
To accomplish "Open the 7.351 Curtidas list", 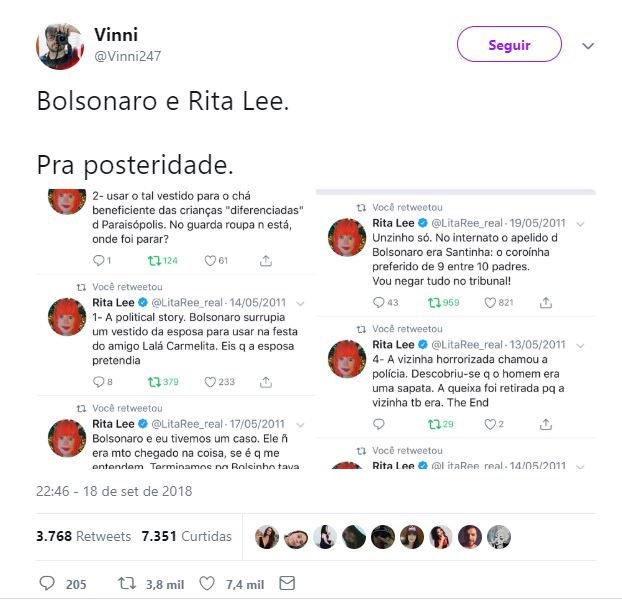I will coord(186,536).
